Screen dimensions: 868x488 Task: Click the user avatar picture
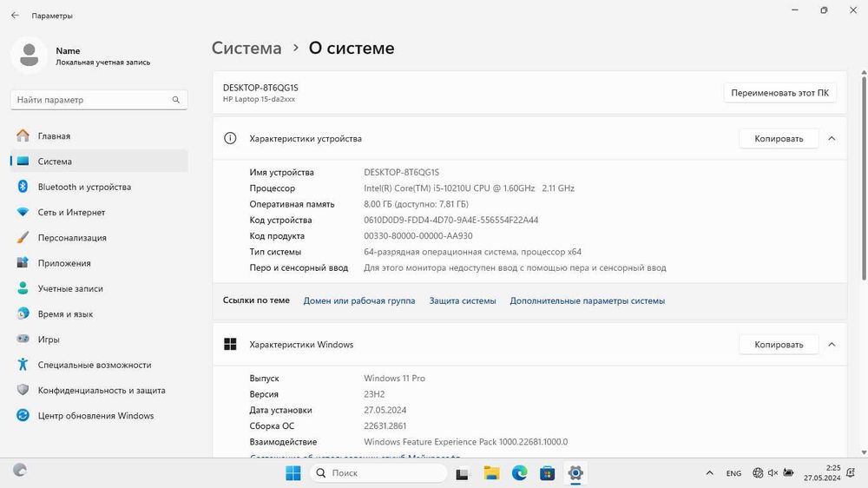click(x=30, y=56)
